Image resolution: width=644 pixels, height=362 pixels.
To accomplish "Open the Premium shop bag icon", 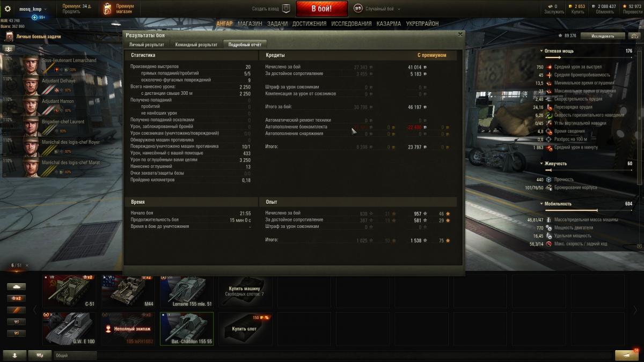I will point(107,9).
